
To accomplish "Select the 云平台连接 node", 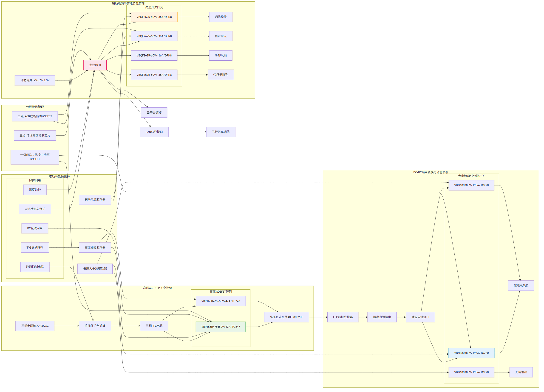I will click(154, 113).
